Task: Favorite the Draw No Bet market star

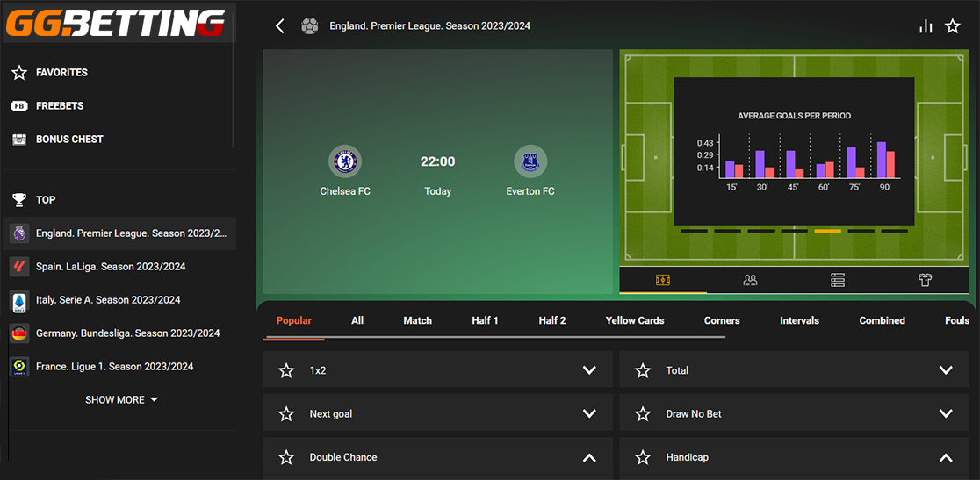Action: [x=643, y=414]
